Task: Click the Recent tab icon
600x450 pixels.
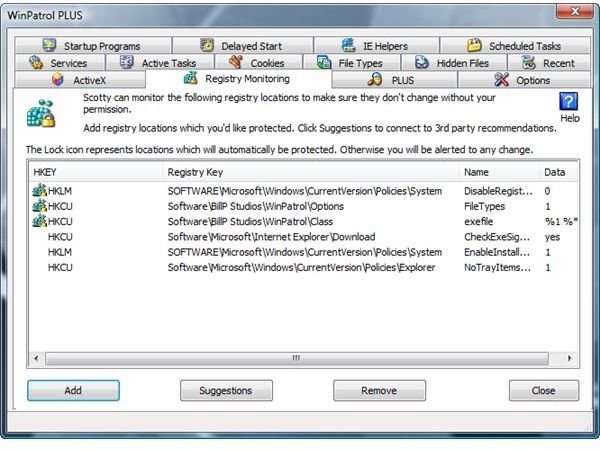Action: pos(529,62)
